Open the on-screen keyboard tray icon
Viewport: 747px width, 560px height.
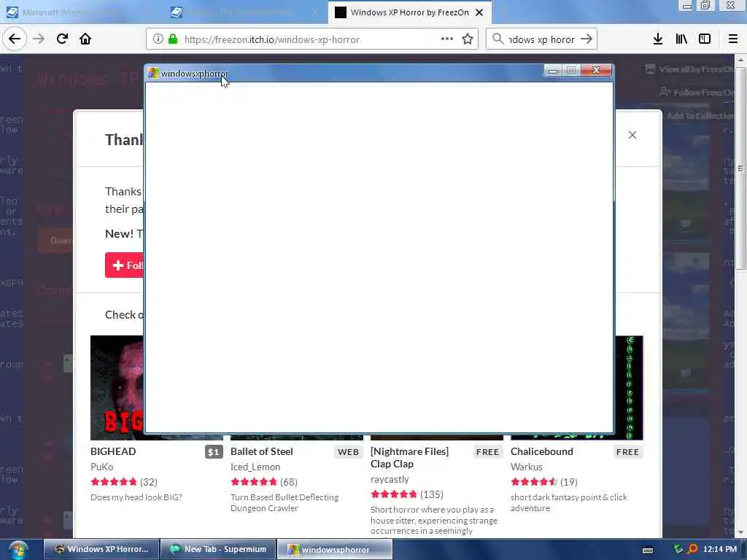pyautogui.click(x=648, y=550)
